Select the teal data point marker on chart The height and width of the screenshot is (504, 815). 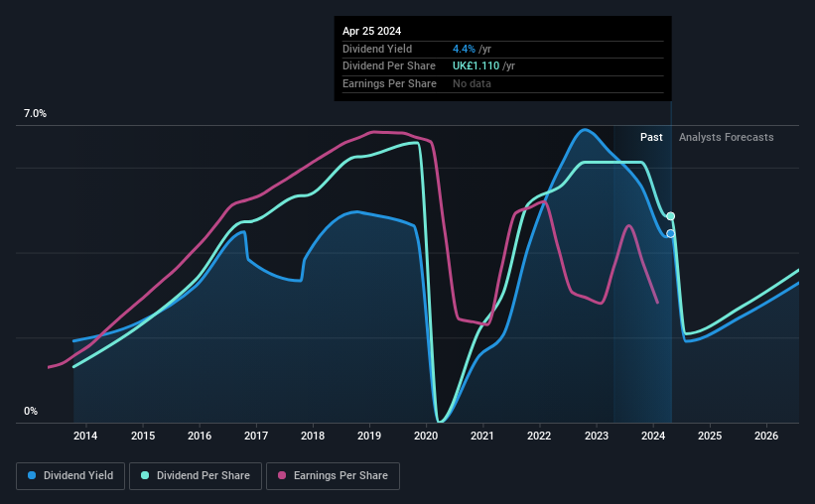(x=670, y=216)
